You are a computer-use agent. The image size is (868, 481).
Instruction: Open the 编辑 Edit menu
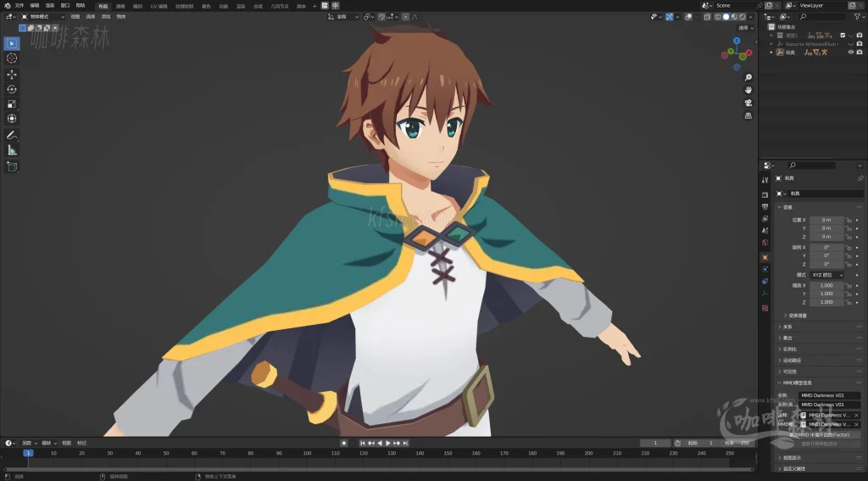[x=35, y=6]
